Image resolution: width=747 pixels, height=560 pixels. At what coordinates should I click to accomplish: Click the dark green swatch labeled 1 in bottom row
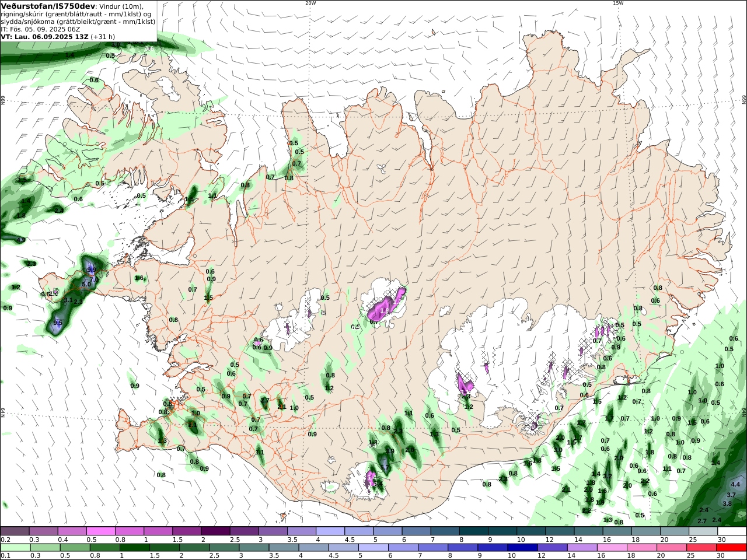(134, 548)
